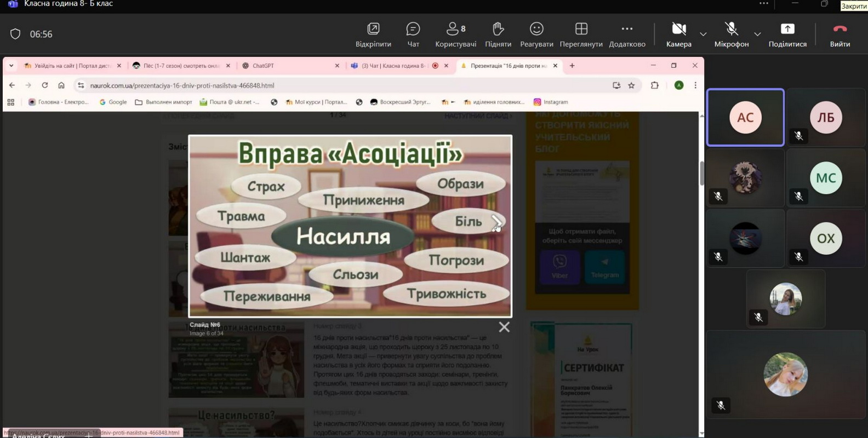
Task: Expand microphone options dropdown arrow
Action: click(x=757, y=34)
